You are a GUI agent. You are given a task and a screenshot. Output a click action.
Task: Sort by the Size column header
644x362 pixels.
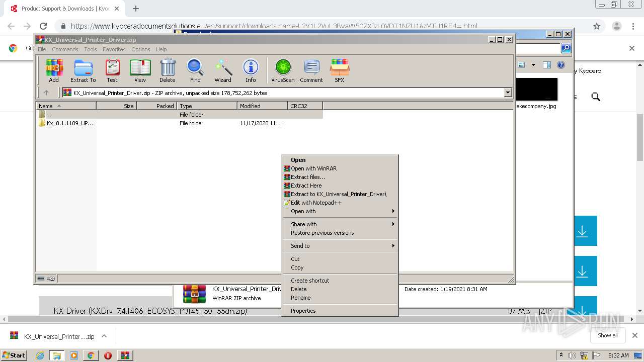[x=116, y=106]
